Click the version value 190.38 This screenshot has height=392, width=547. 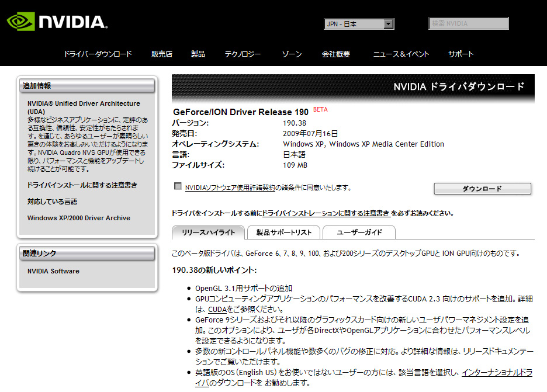pyautogui.click(x=295, y=123)
